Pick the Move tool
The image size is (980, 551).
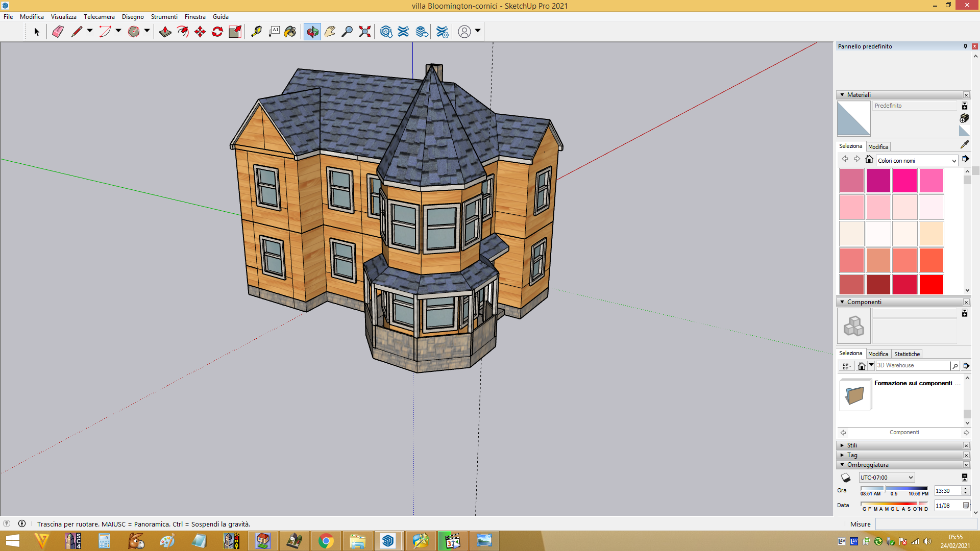tap(200, 32)
